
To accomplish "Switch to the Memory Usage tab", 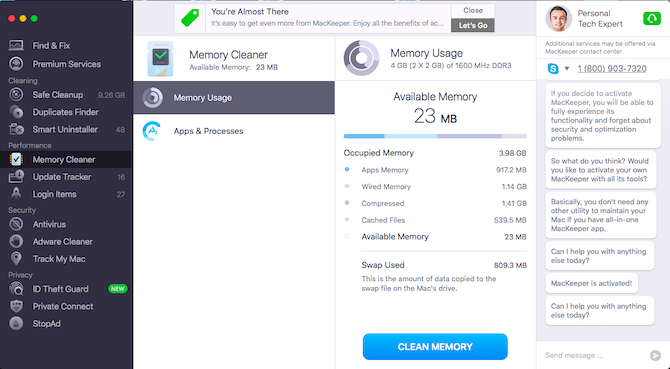I will coord(234,97).
